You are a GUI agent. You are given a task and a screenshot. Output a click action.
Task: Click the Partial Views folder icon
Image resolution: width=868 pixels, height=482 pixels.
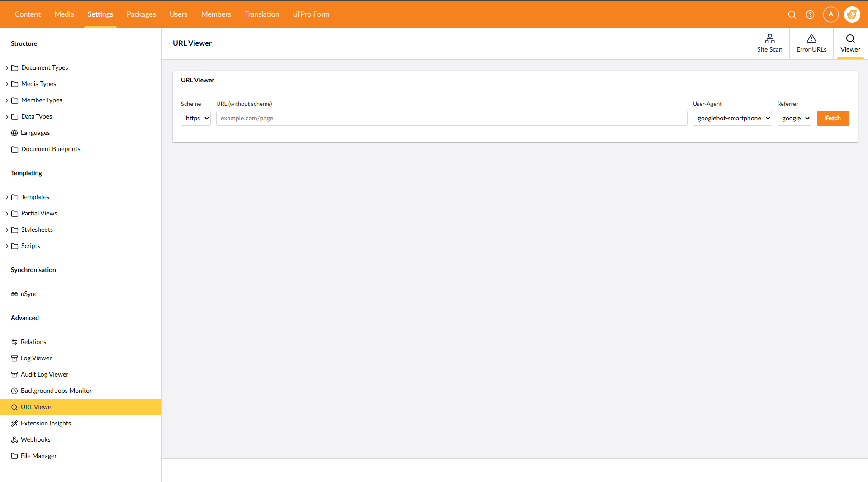click(x=14, y=214)
